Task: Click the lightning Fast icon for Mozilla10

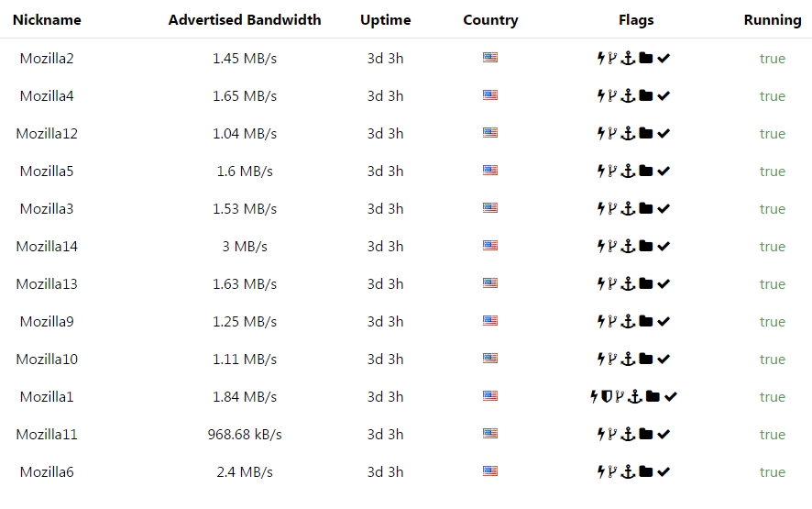Action: (x=600, y=359)
